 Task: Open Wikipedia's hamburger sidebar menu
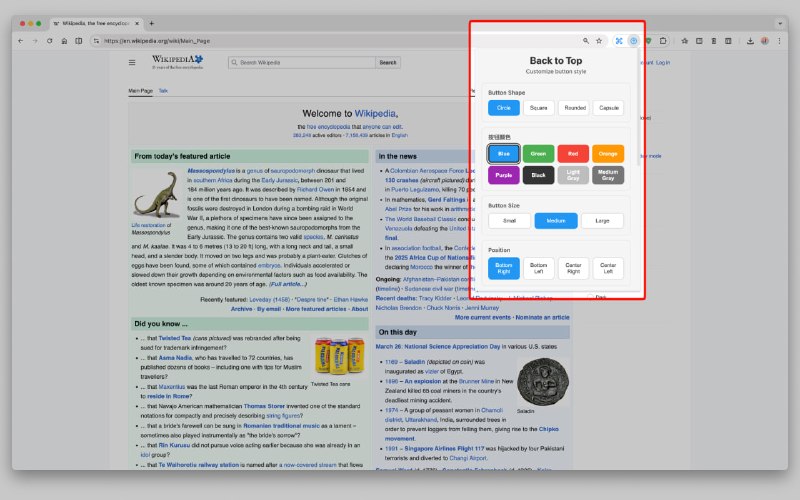coord(132,62)
